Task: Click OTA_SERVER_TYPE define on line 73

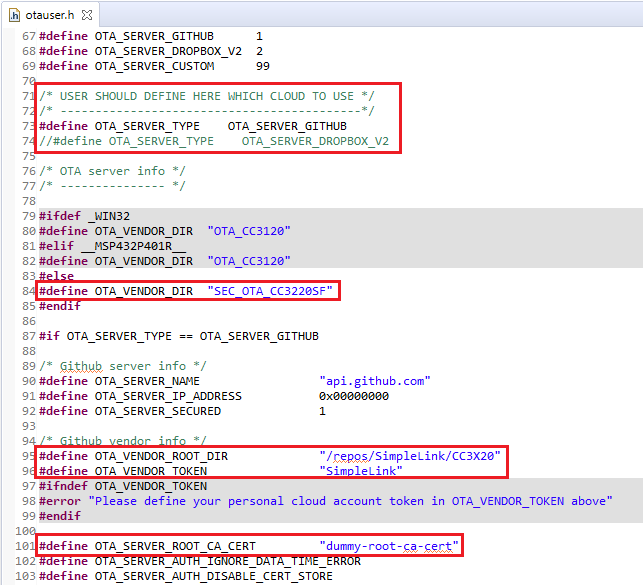Action: click(x=147, y=126)
